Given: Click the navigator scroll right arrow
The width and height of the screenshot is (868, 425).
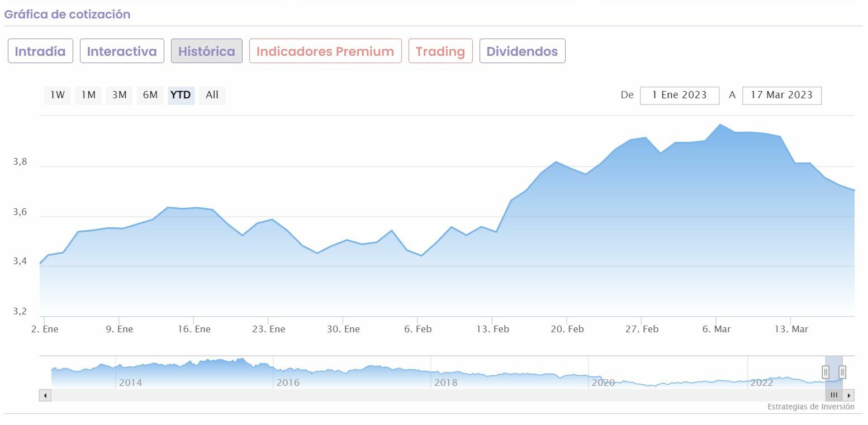Looking at the screenshot, I should (850, 395).
